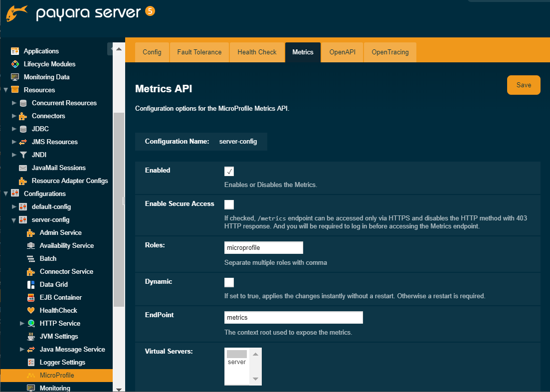
Task: Click the HealthCheck heart icon
Action: [x=31, y=311]
